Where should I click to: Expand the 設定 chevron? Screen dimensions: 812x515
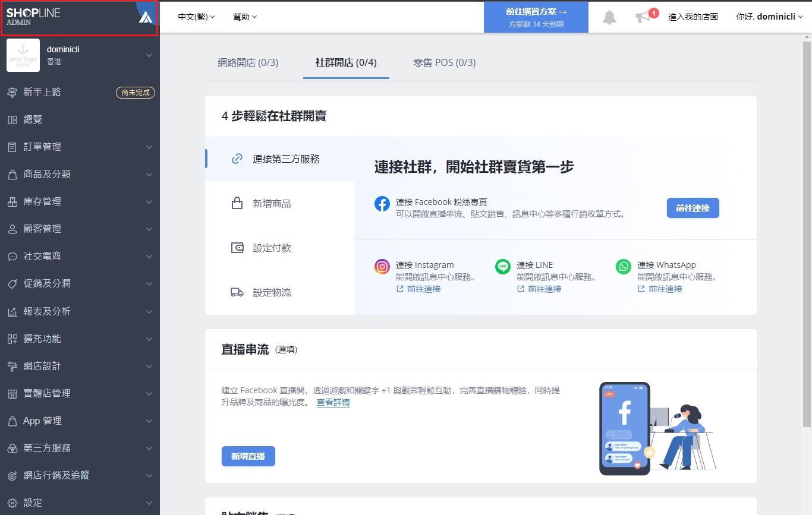click(149, 503)
